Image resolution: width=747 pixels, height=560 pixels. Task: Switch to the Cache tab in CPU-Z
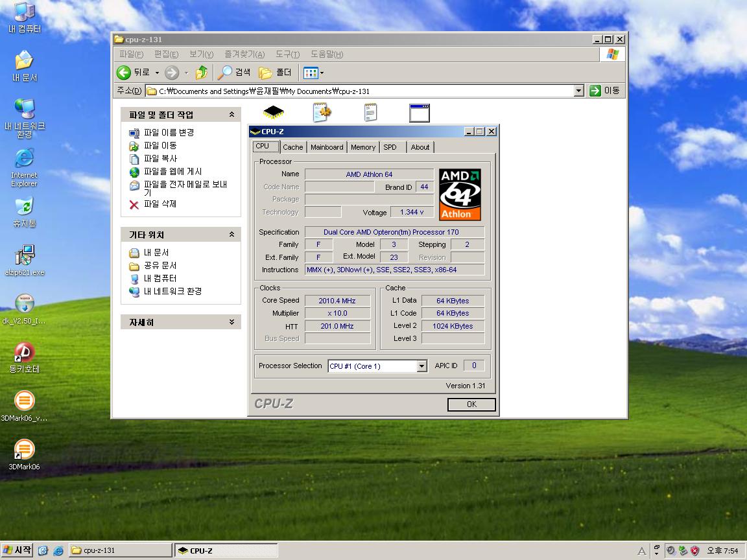tap(293, 147)
